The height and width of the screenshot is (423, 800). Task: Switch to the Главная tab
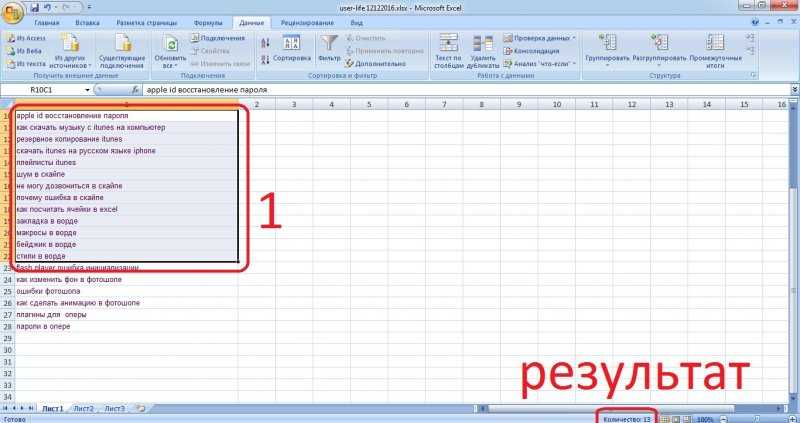click(x=46, y=23)
